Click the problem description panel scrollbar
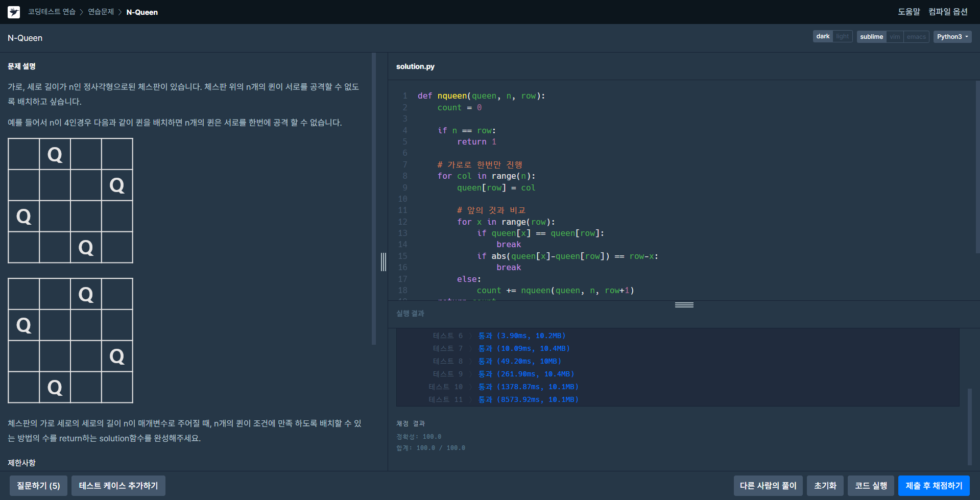This screenshot has height=500, width=980. point(374,199)
